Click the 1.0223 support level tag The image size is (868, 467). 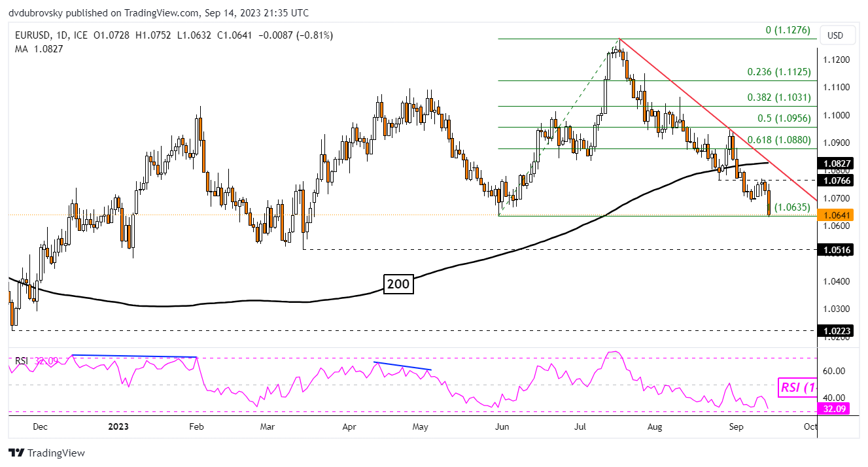click(x=837, y=331)
